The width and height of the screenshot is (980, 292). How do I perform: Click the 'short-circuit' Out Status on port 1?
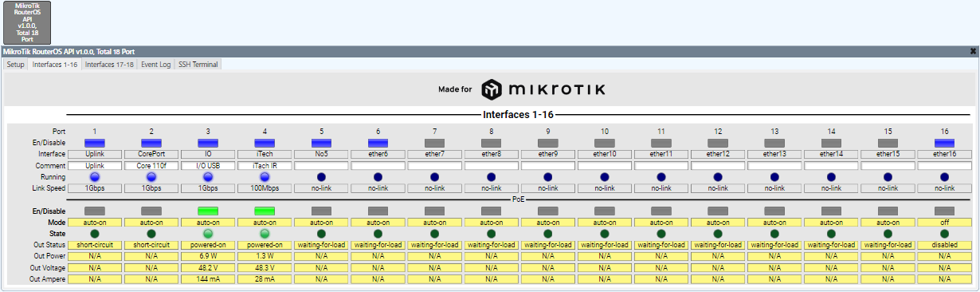pos(95,245)
